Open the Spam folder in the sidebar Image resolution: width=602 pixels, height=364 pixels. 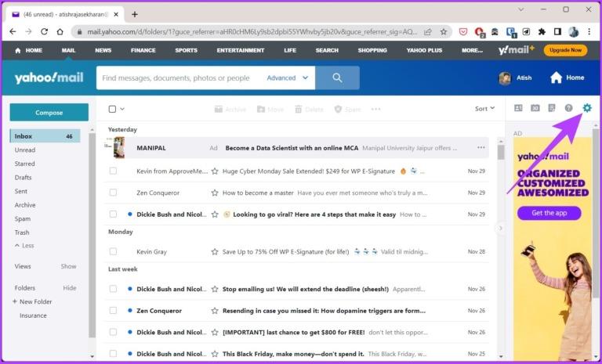pos(23,218)
